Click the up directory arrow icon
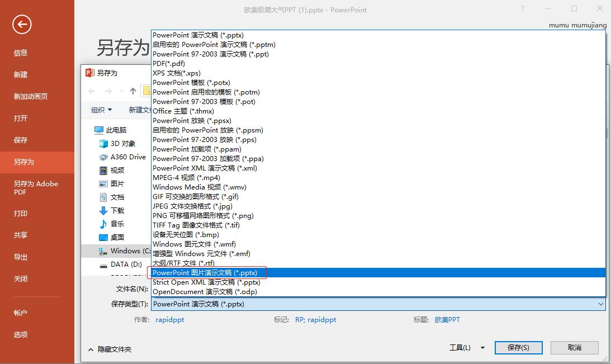This screenshot has width=611, height=364. [x=132, y=91]
